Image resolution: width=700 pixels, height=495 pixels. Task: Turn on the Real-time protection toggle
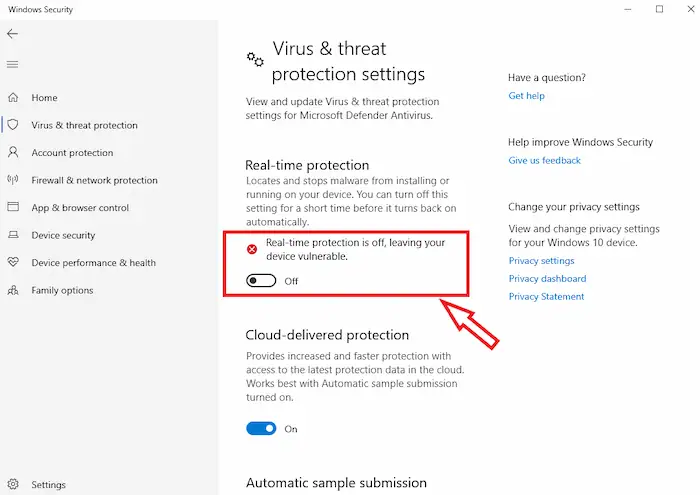(x=261, y=281)
